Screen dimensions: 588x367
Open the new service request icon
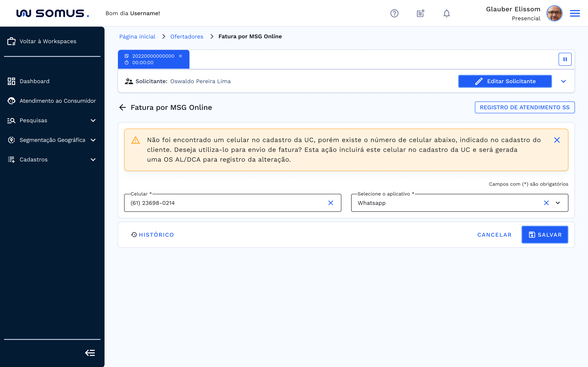point(420,13)
